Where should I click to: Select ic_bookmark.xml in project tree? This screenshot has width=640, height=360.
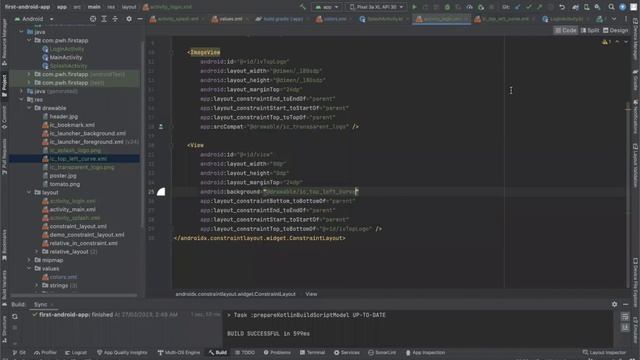coord(72,125)
